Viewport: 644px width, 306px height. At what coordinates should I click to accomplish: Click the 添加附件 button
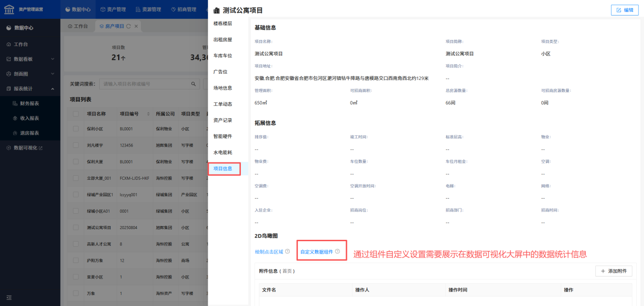pyautogui.click(x=614, y=271)
